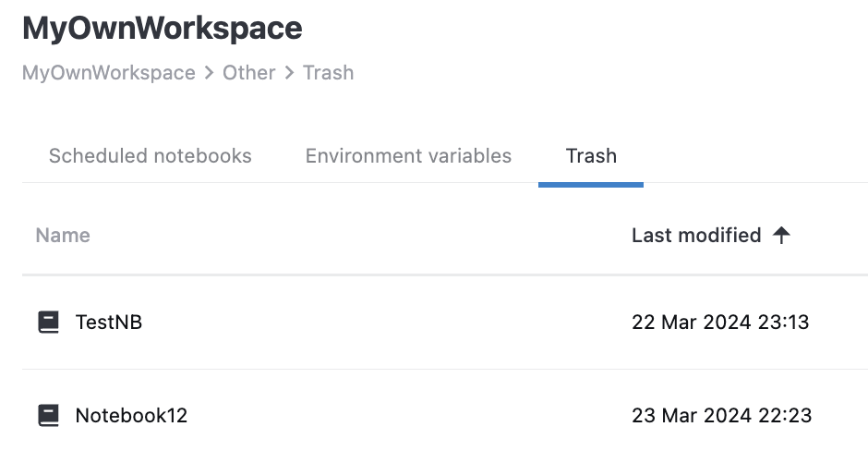Select the Notebook12 table row
This screenshot has width=868, height=451.
[369, 416]
